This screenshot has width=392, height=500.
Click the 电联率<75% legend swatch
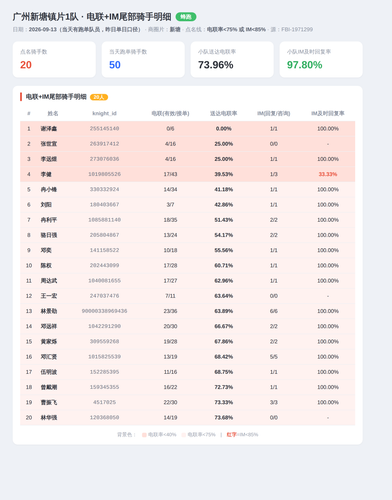pyautogui.click(x=184, y=435)
